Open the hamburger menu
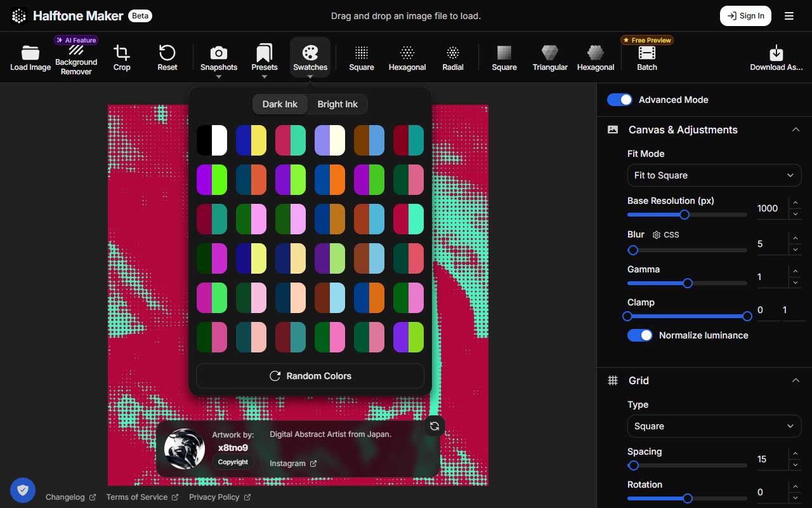The width and height of the screenshot is (812, 508). point(789,16)
